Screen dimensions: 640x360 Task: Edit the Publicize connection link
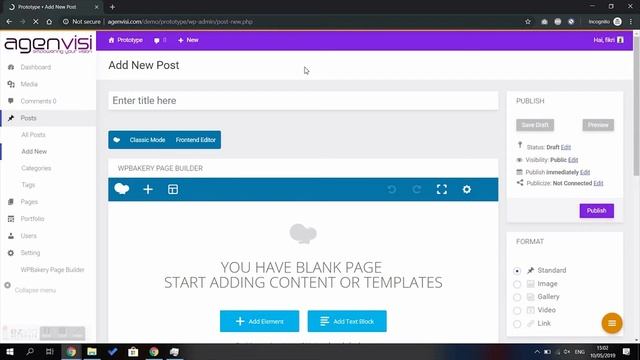coord(598,183)
